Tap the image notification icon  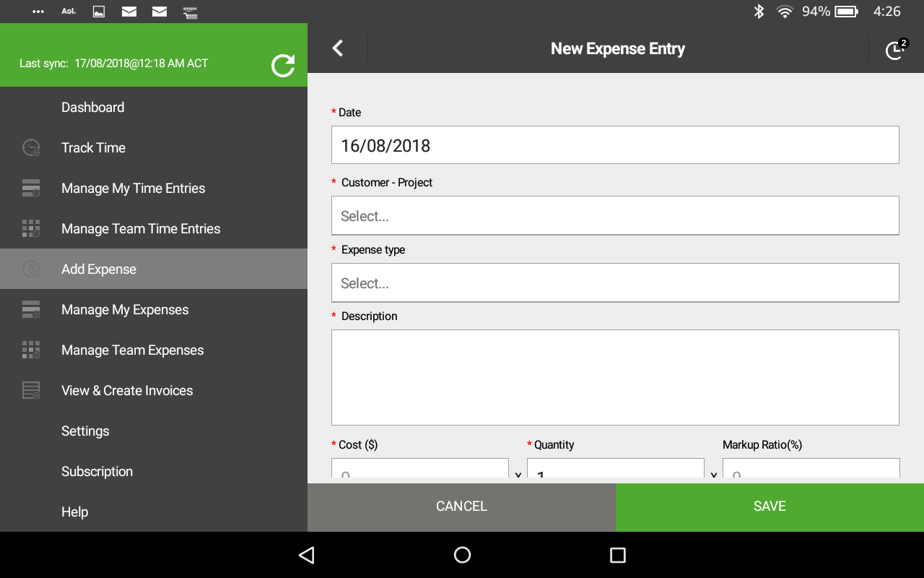[x=99, y=12]
